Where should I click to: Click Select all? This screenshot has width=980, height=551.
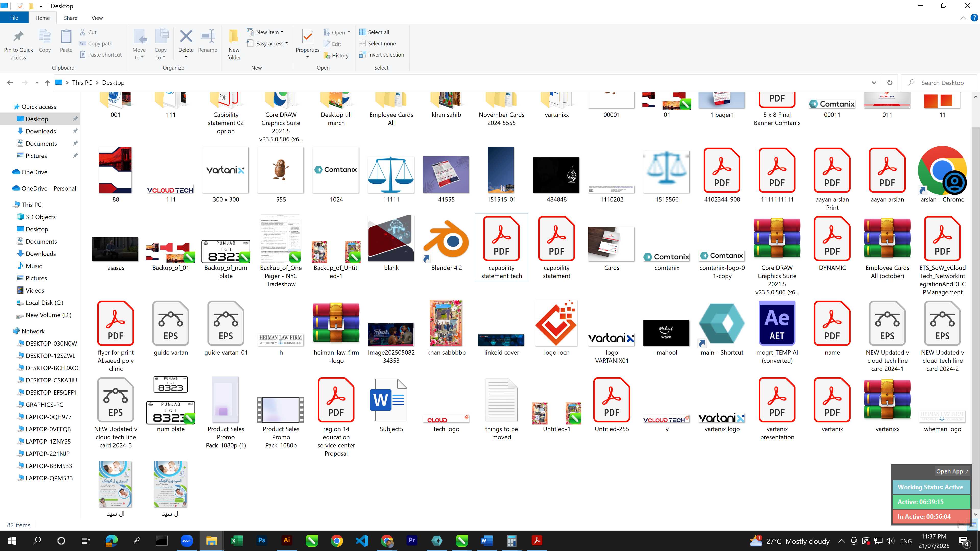point(374,32)
